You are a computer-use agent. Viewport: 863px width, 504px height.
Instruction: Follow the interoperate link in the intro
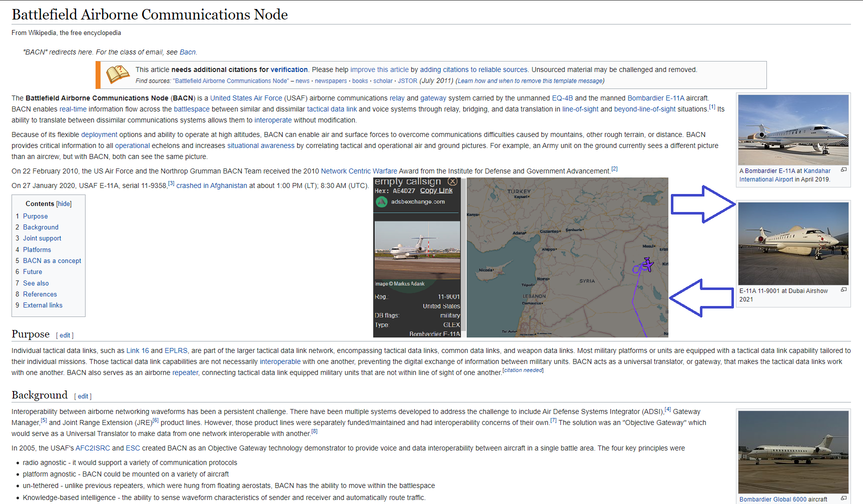coord(273,120)
